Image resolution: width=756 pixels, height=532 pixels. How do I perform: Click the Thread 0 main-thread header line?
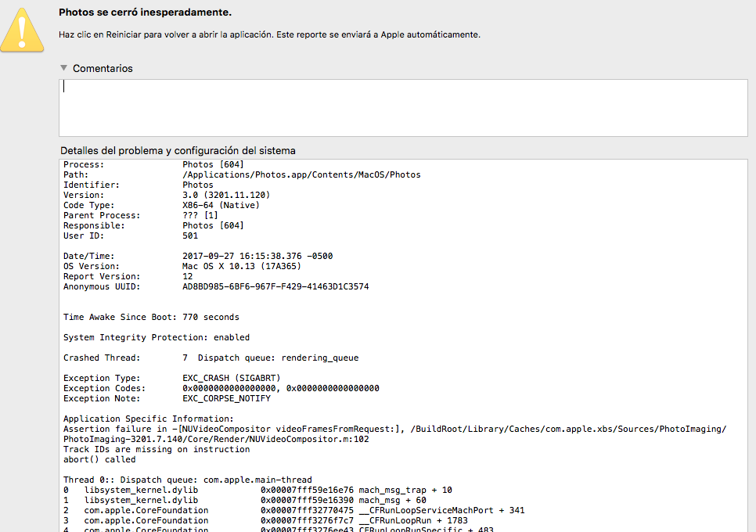(188, 480)
